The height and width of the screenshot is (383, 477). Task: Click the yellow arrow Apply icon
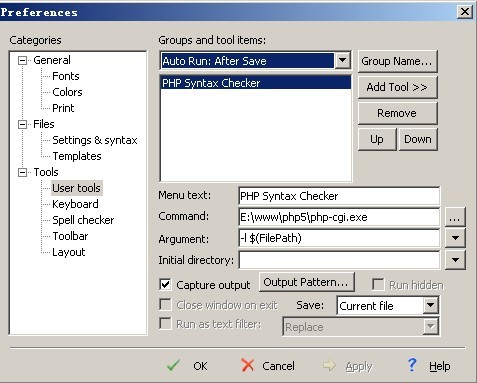coord(329,365)
